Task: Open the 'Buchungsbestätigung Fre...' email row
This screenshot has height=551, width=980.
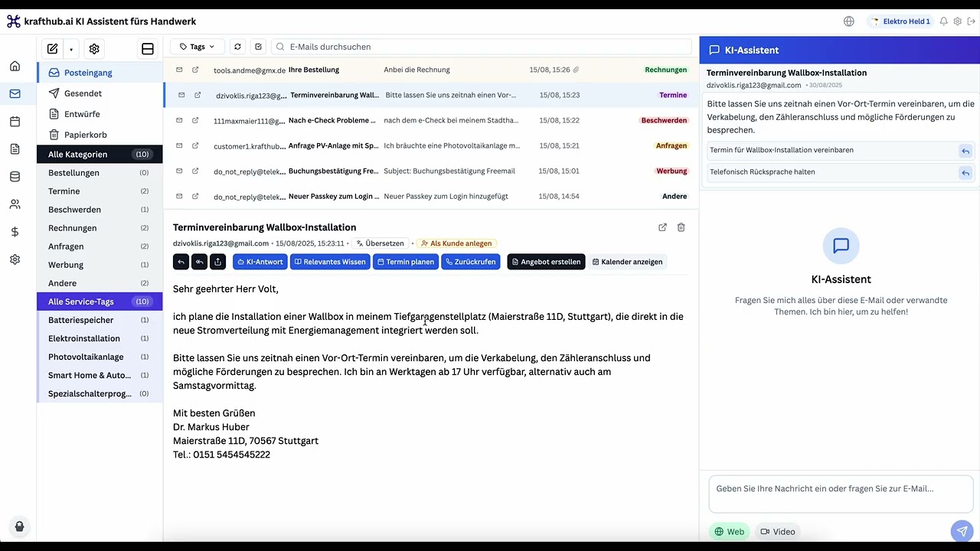Action: click(x=431, y=171)
